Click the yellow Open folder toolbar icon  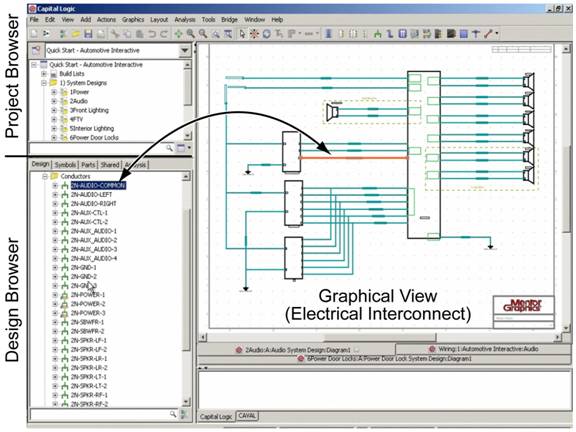[76, 34]
